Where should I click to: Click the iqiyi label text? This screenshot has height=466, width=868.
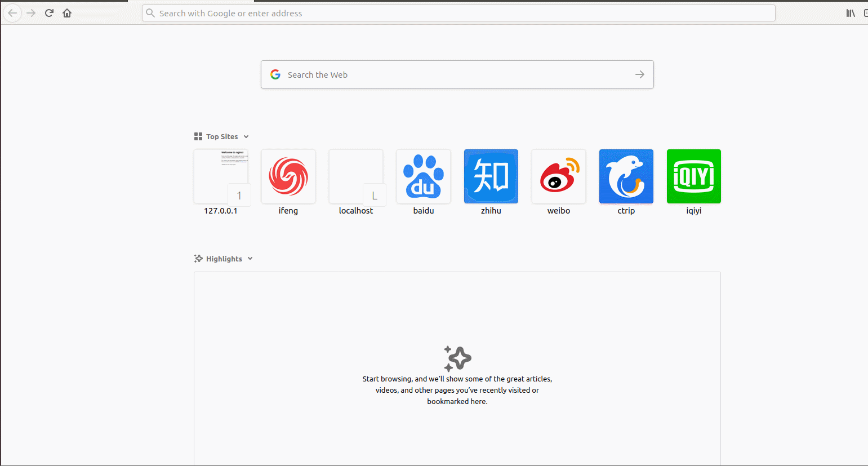[x=694, y=211]
